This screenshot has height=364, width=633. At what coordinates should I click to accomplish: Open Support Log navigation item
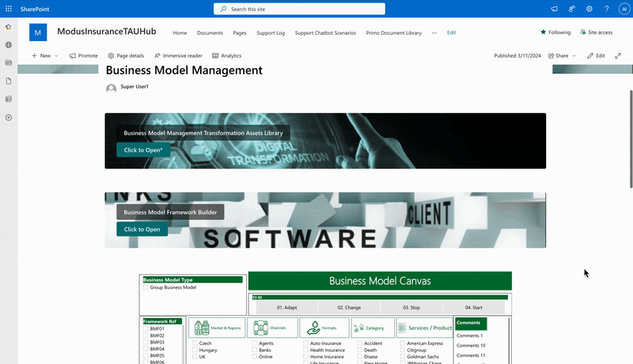[x=271, y=33]
